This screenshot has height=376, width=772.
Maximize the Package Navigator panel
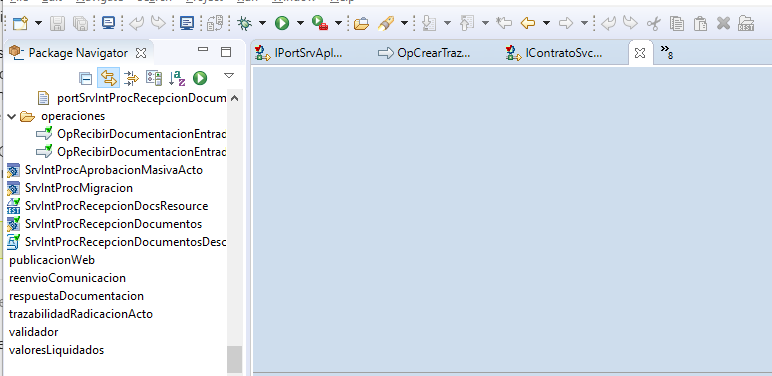[x=225, y=52]
